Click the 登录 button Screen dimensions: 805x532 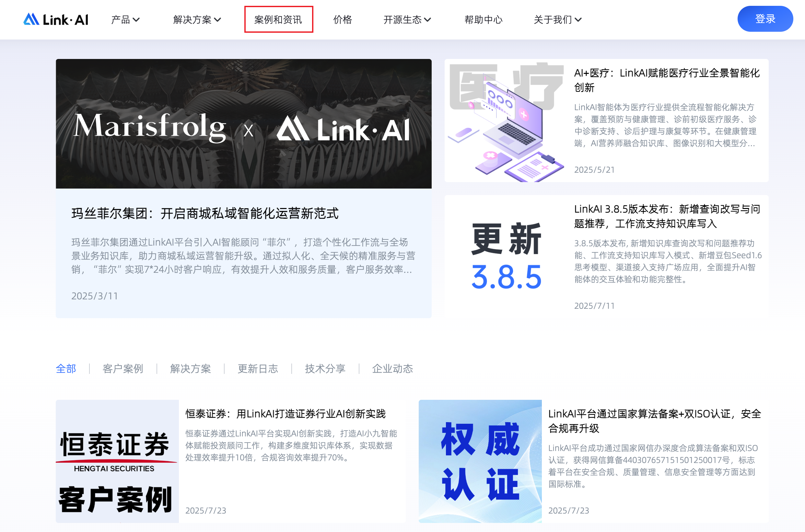click(x=765, y=19)
